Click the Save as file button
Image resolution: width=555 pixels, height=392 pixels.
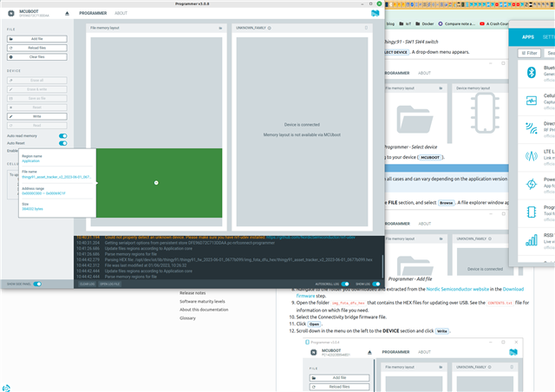coord(36,99)
